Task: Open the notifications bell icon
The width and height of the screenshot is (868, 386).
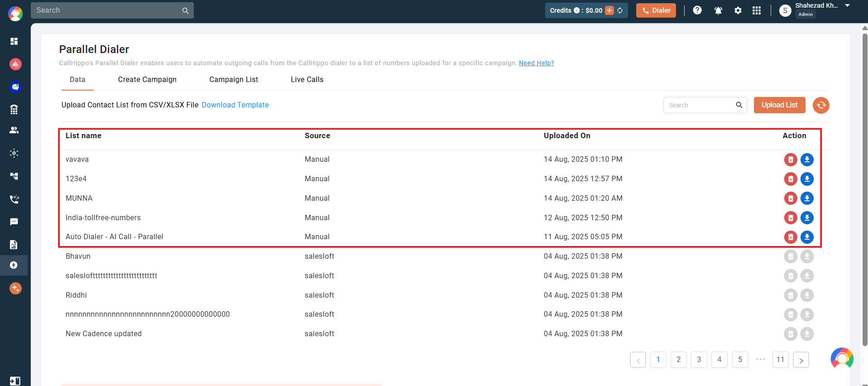Action: (x=718, y=10)
